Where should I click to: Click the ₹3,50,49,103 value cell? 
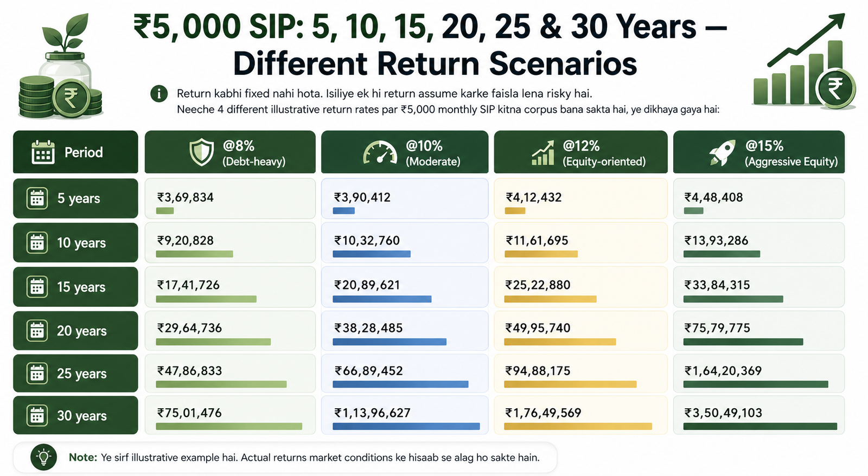coord(759,415)
